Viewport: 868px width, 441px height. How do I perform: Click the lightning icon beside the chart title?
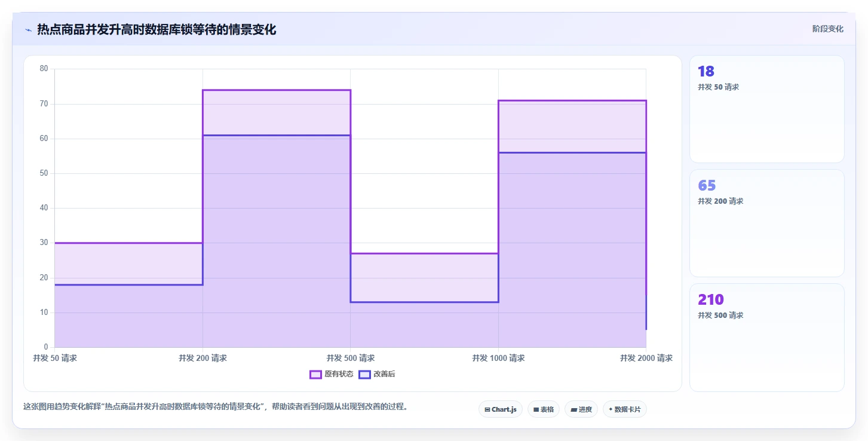28,30
